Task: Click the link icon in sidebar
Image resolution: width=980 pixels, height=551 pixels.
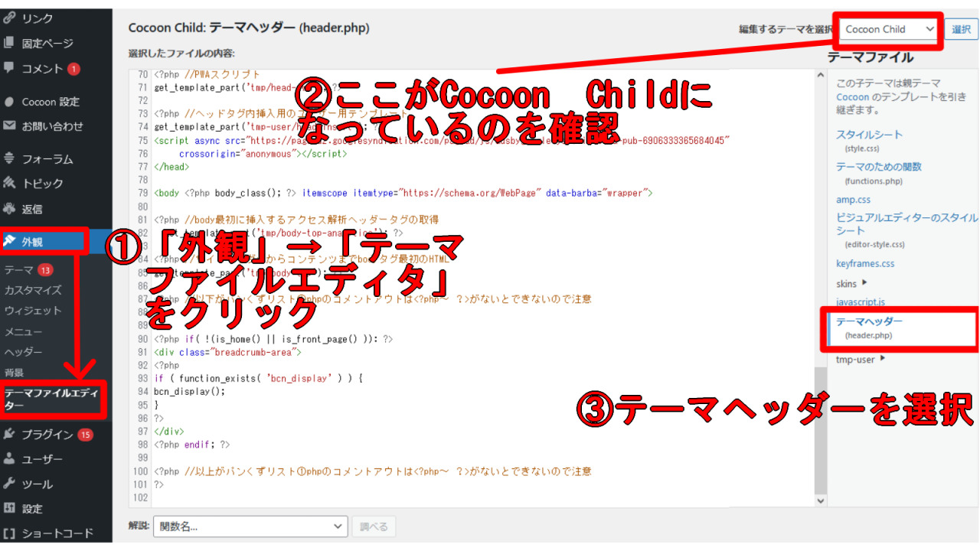Action: 9,18
